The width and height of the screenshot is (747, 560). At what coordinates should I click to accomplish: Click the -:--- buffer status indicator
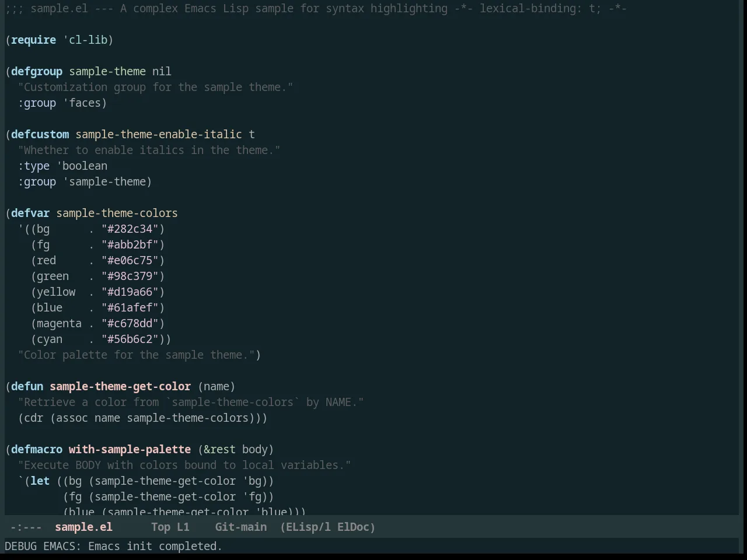pyautogui.click(x=26, y=527)
